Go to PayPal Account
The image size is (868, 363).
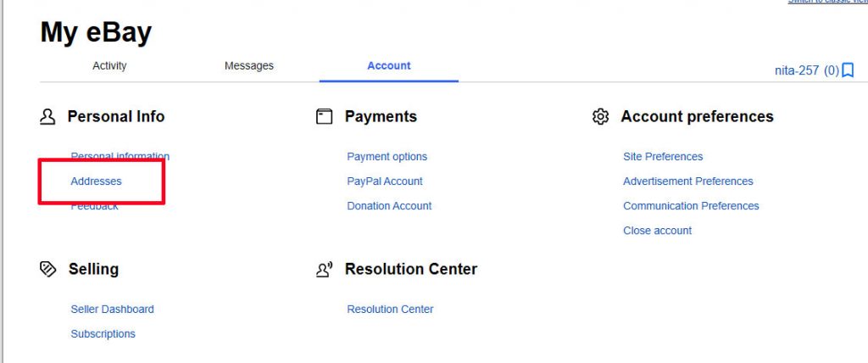coord(385,181)
